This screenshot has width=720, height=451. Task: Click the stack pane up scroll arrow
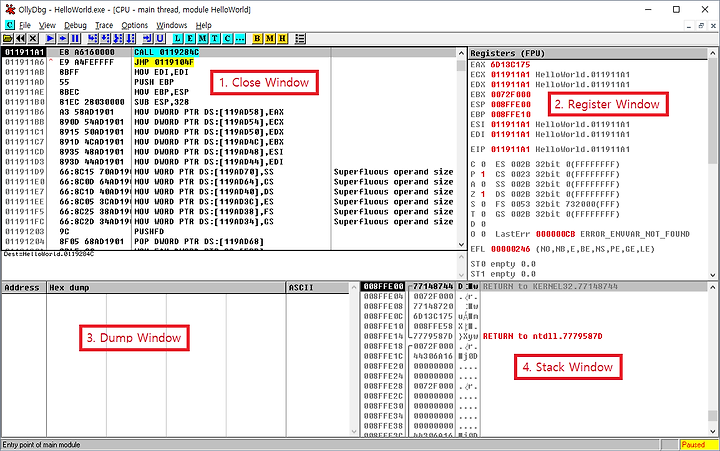click(713, 287)
